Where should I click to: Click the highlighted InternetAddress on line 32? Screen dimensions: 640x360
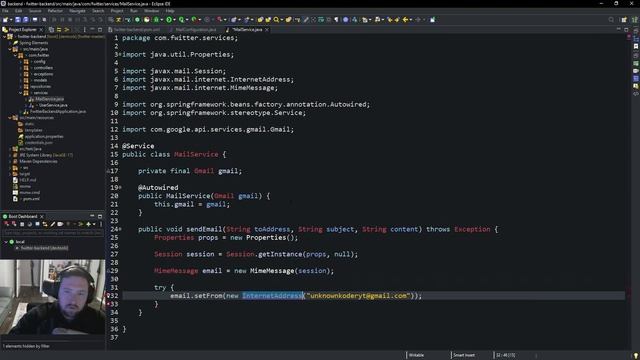tap(272, 296)
